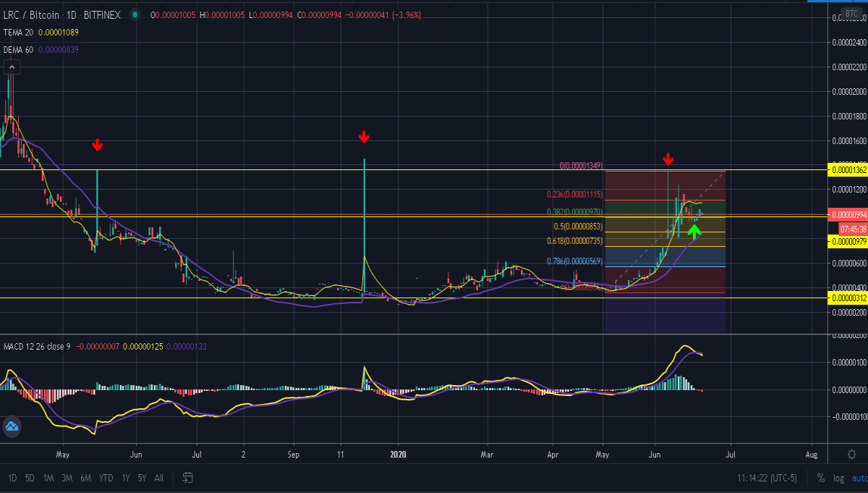Set range to YTD
The image size is (868, 493).
[x=106, y=478]
